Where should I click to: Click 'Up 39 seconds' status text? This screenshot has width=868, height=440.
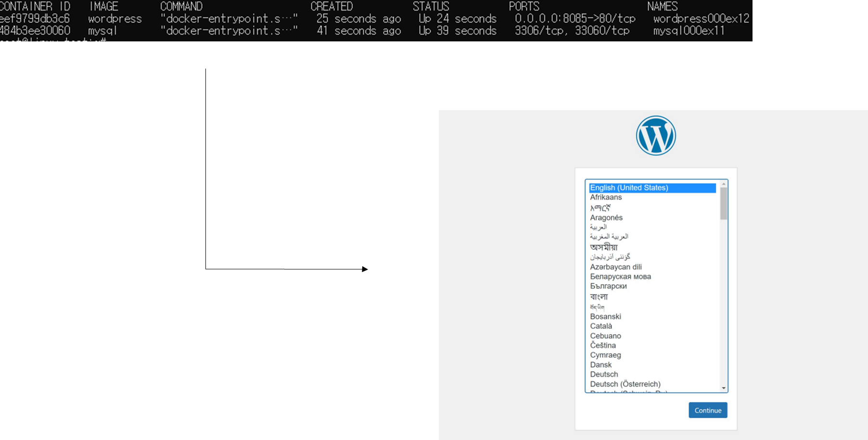tap(457, 30)
